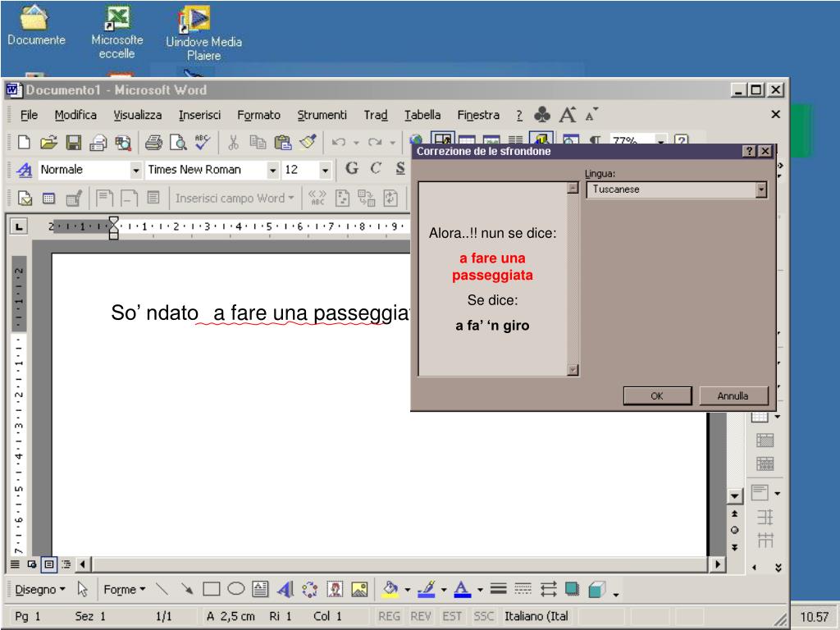Open the Modifica menu
The width and height of the screenshot is (840, 630).
75,115
